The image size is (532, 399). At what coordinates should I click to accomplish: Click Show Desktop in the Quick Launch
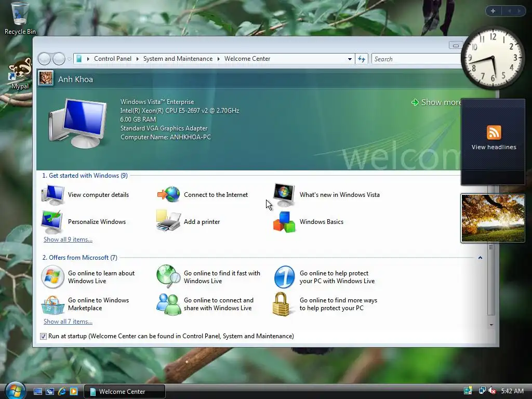coord(37,392)
